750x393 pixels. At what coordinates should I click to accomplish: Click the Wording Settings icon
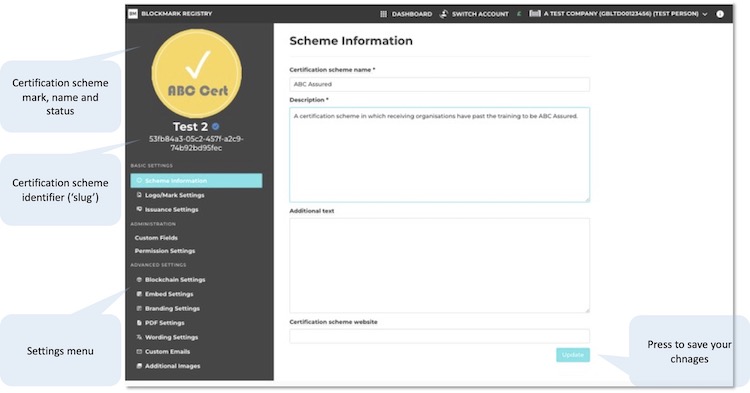point(139,337)
